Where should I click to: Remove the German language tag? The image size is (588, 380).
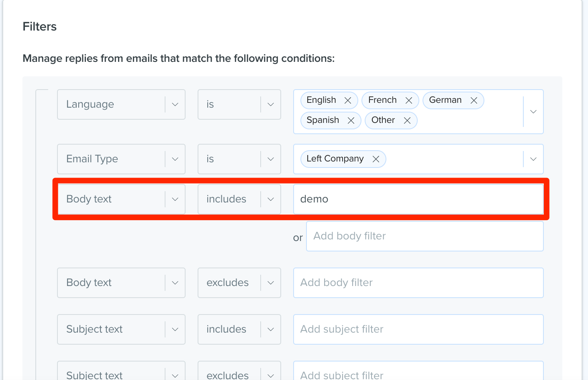[474, 100]
